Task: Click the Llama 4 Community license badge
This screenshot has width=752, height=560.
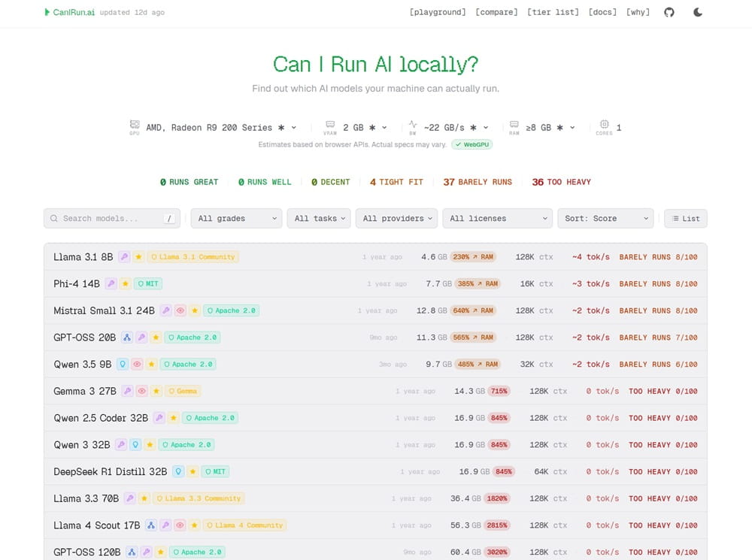Action: [244, 525]
